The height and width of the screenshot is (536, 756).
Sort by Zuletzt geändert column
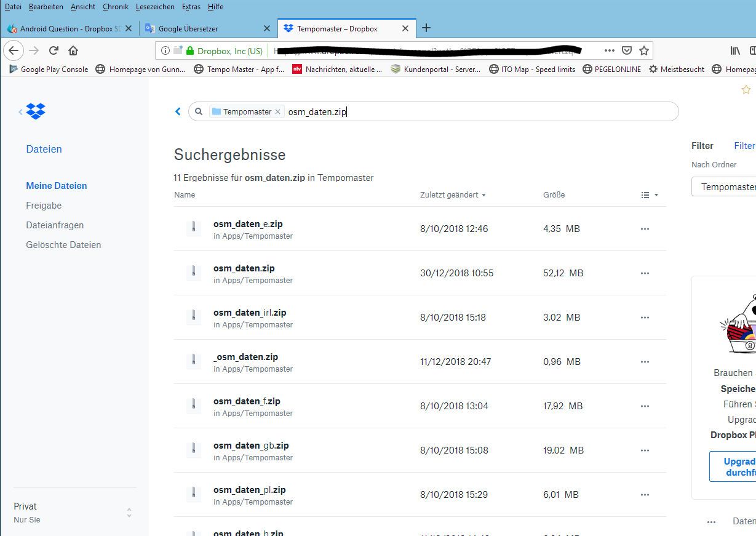453,195
